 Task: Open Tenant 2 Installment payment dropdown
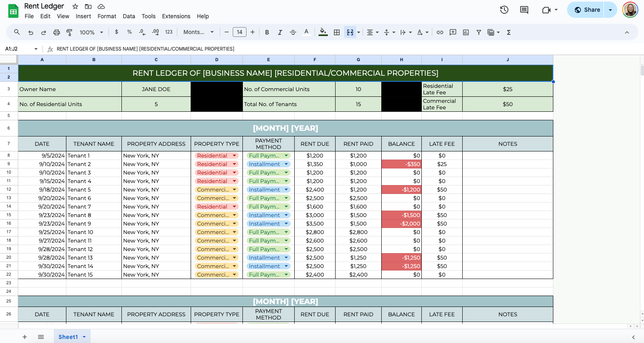pyautogui.click(x=286, y=164)
